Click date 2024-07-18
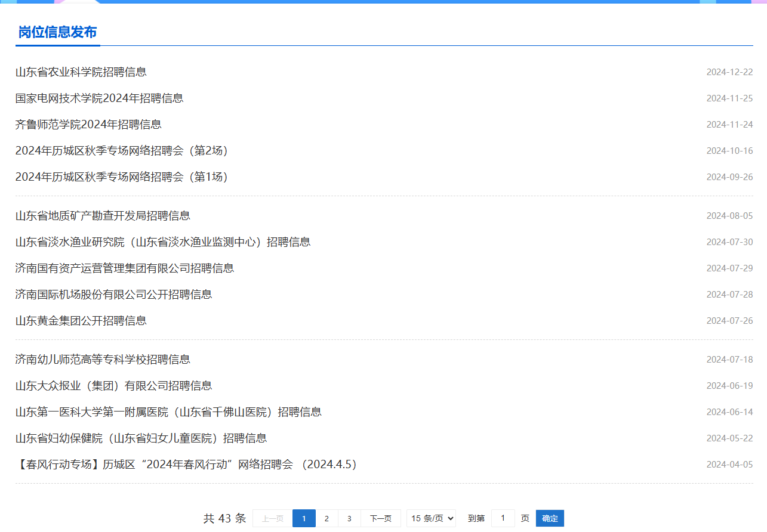Viewport: 767px width, 532px height. coord(729,360)
